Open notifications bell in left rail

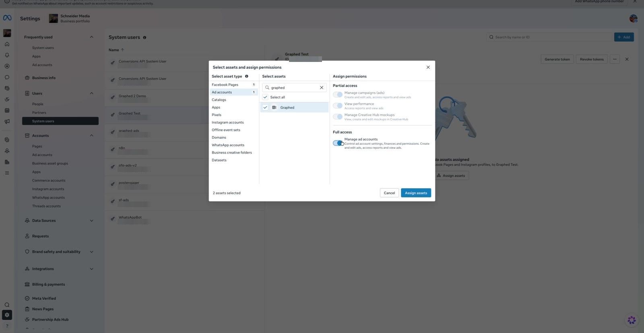point(7,55)
